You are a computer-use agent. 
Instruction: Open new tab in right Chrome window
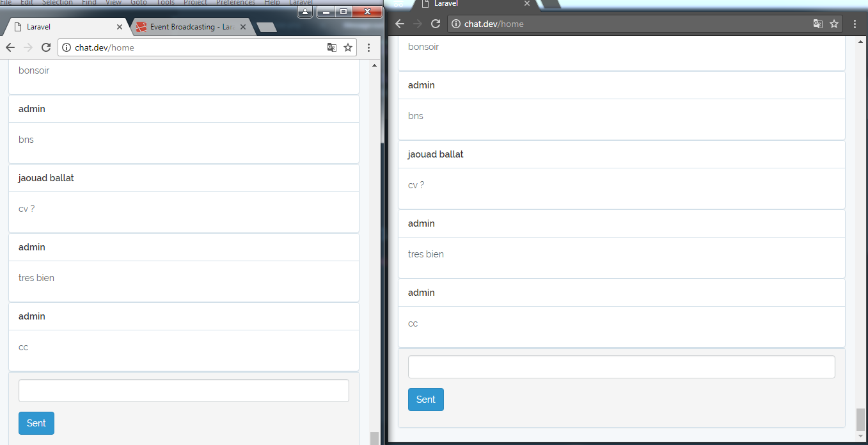pyautogui.click(x=551, y=4)
